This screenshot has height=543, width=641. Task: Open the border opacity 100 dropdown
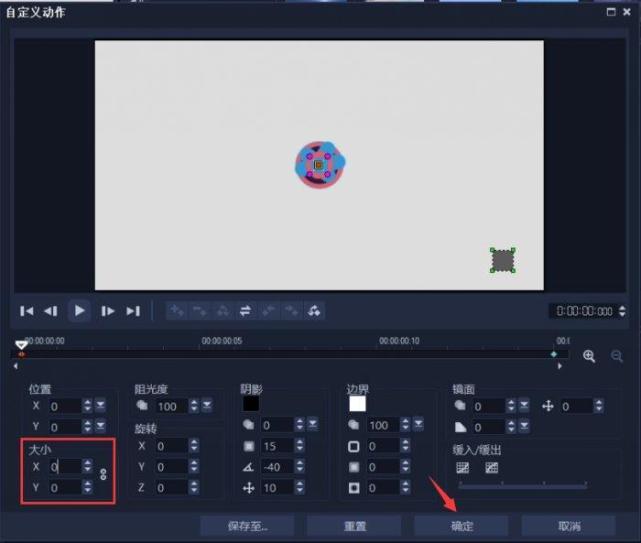pyautogui.click(x=418, y=424)
